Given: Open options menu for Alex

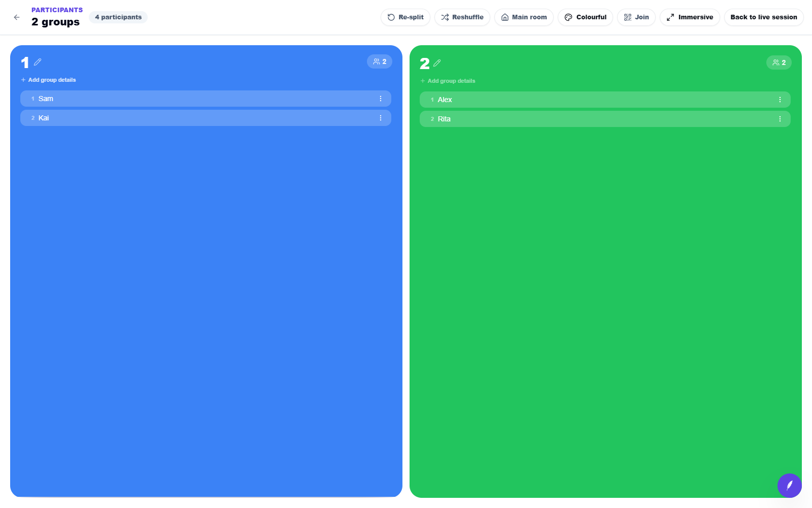Looking at the screenshot, I should coord(780,100).
